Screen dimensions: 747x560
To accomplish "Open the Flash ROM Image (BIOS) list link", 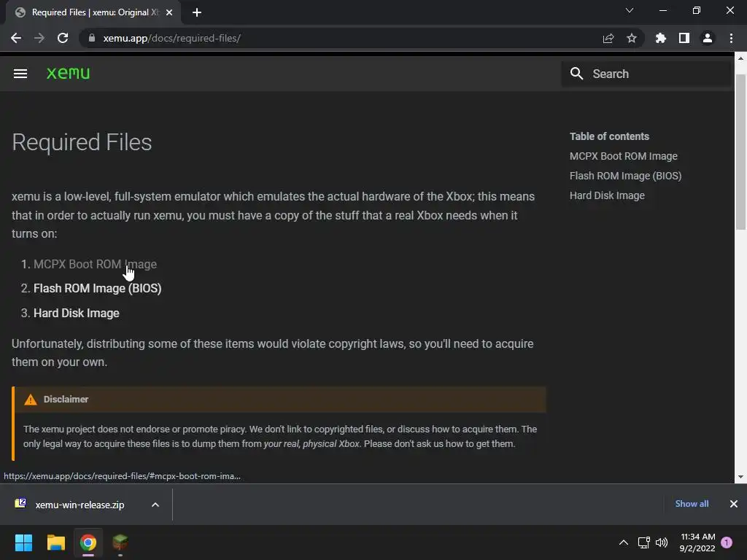I will 97,289.
